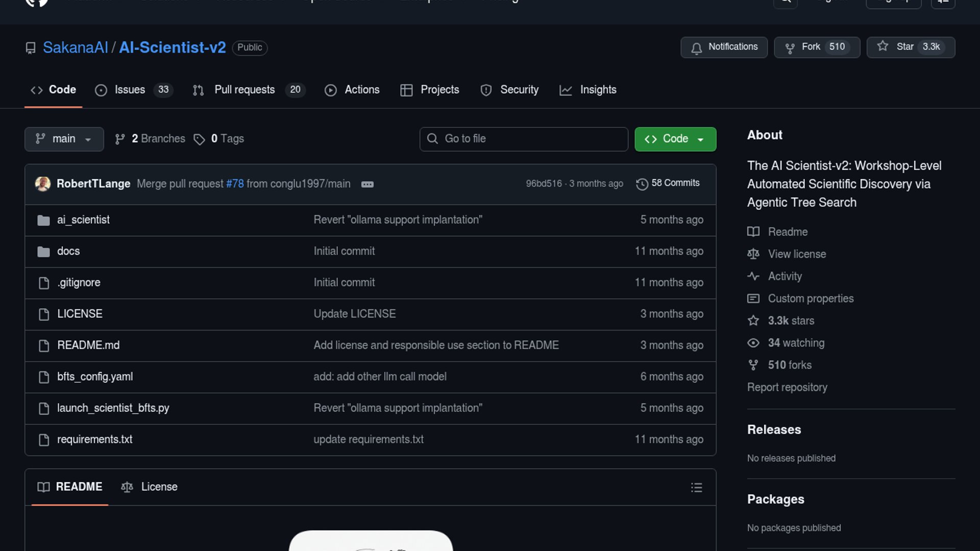This screenshot has width=980, height=551.
Task: Open pull request #78 link
Action: point(235,184)
